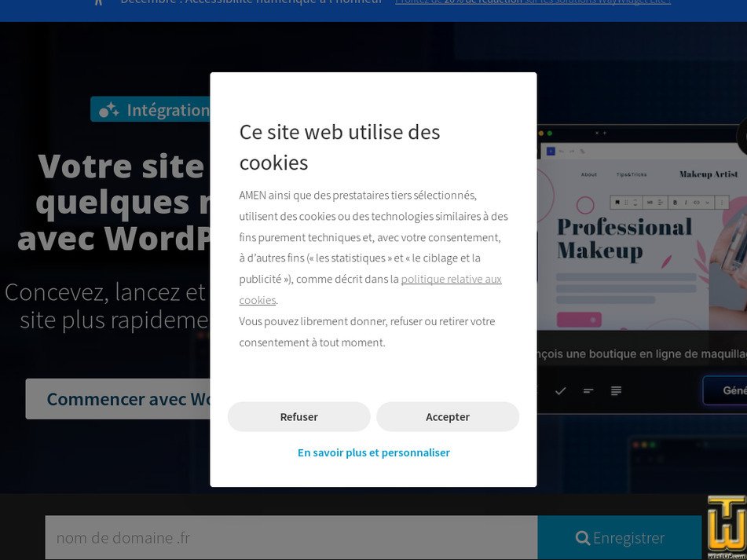Open the 'politique relative aux cookies' link

pyautogui.click(x=451, y=280)
